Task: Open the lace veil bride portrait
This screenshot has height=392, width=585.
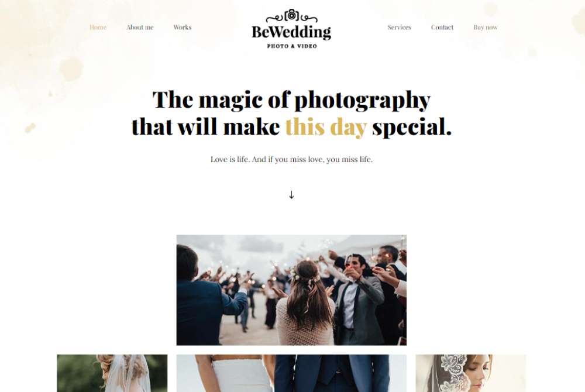Action: click(471, 373)
